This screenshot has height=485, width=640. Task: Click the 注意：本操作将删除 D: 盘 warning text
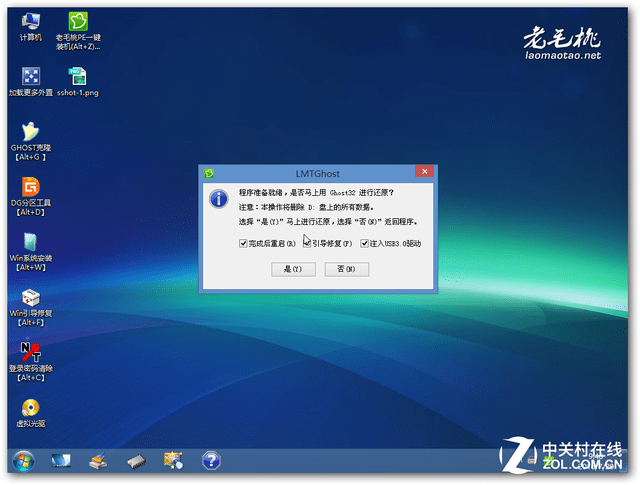pyautogui.click(x=306, y=207)
